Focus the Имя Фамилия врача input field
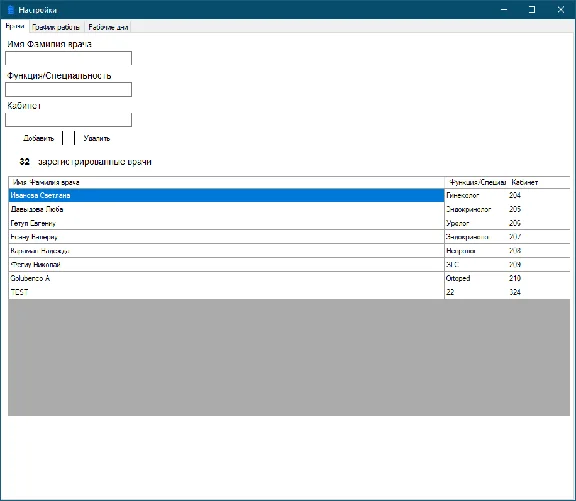Screen dimensions: 576x501 tap(68, 58)
